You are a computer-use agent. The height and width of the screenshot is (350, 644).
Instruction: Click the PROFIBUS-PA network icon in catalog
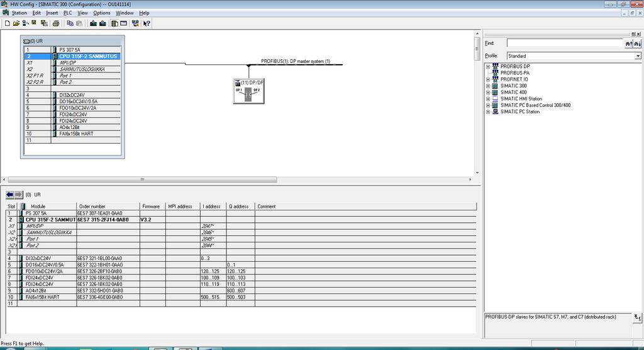496,73
